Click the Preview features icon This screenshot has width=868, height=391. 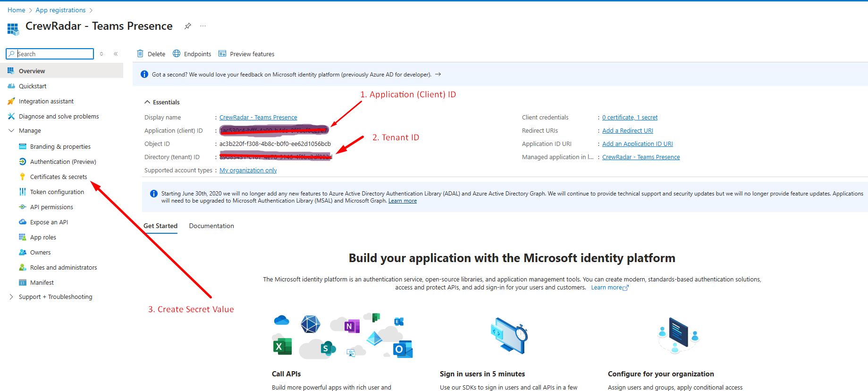222,54
